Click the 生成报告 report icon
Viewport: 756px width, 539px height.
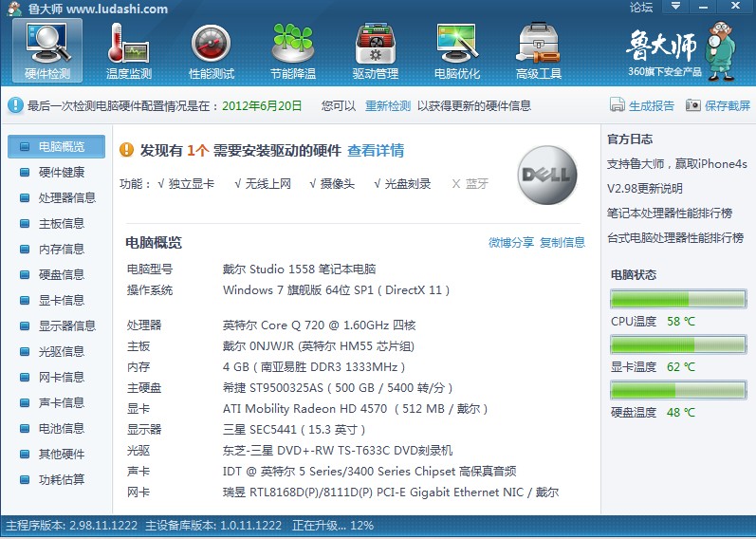coord(618,104)
